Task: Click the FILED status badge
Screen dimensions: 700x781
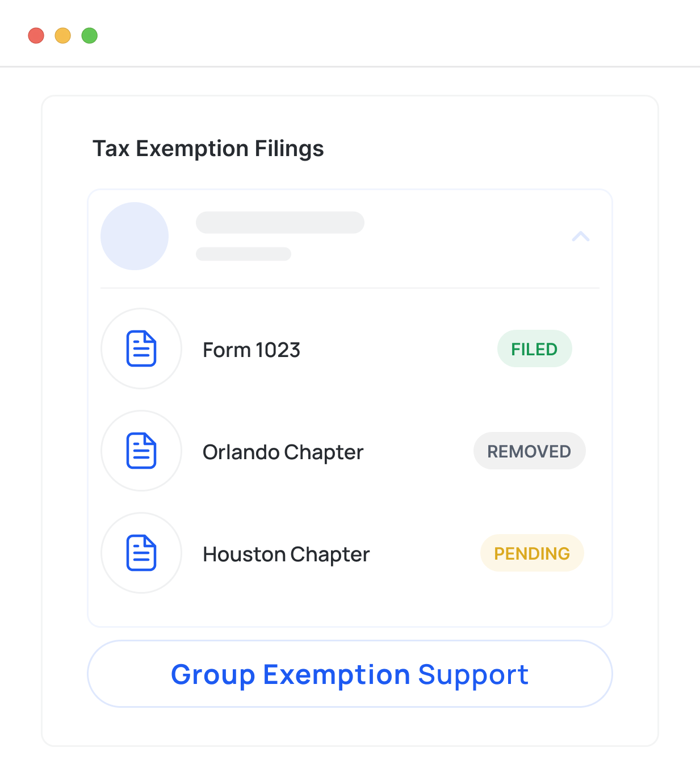Action: pos(534,349)
